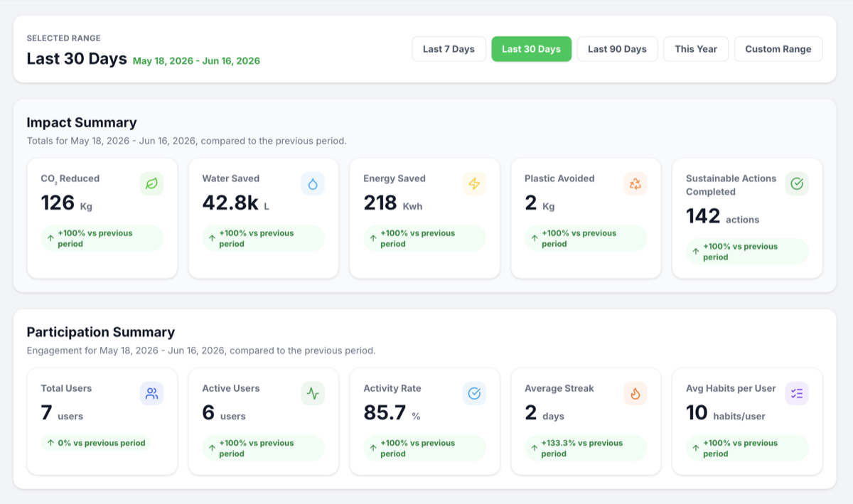Click the Water Saved card title
The image size is (853, 504).
[x=231, y=178]
